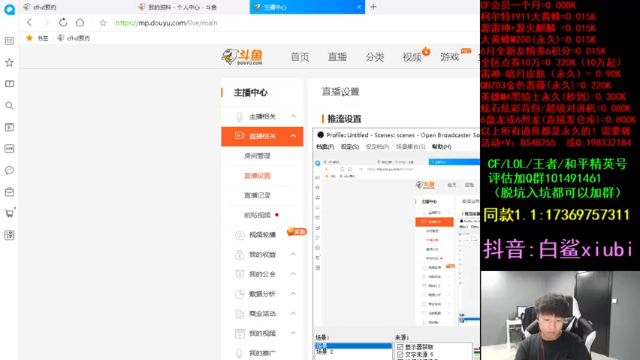Collapse the 直播相关 section chevron

pos(293,136)
